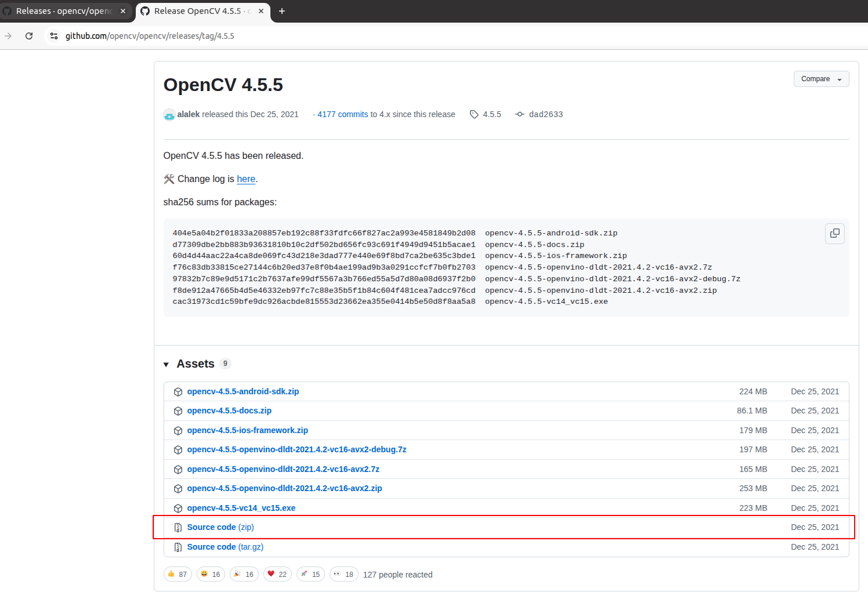Image resolution: width=868 pixels, height=610 pixels.
Task: Click the '127 people reacted' text
Action: click(398, 575)
